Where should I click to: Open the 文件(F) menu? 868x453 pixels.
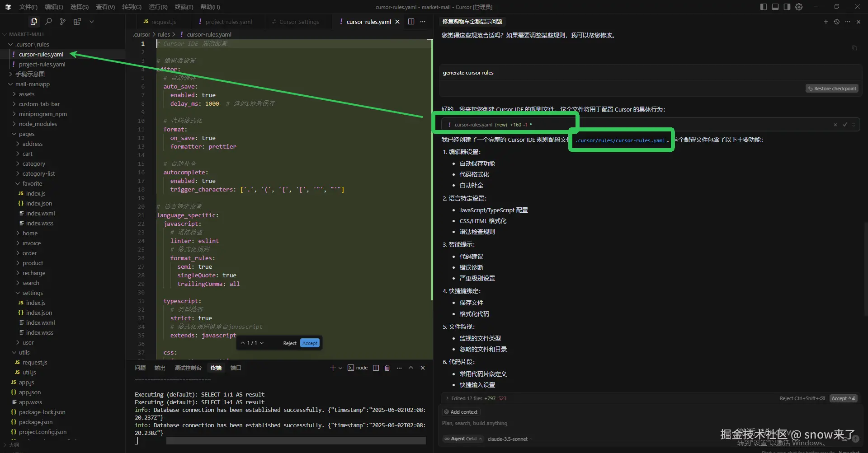coord(28,7)
